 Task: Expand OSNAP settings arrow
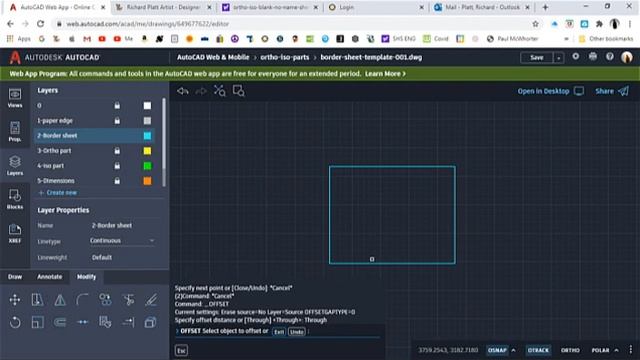(x=513, y=350)
